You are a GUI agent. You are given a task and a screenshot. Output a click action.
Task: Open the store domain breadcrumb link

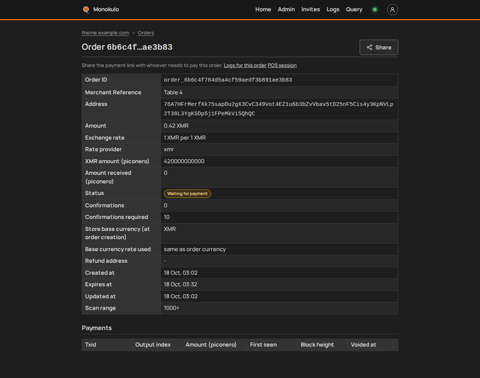tap(105, 33)
